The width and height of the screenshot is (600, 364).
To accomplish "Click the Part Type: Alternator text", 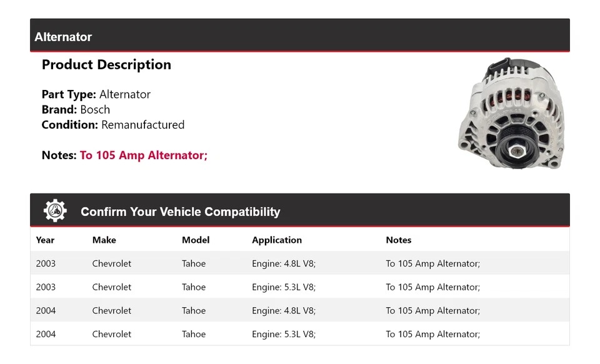I will tap(96, 94).
